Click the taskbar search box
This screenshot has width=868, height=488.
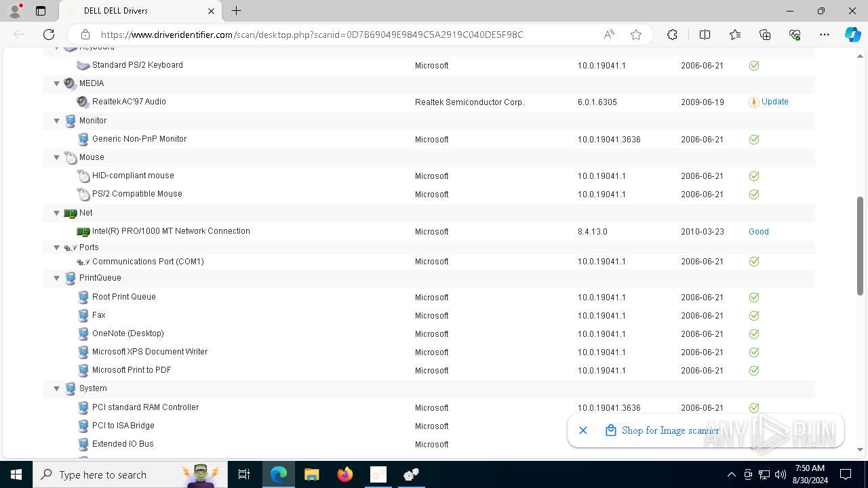(x=130, y=474)
